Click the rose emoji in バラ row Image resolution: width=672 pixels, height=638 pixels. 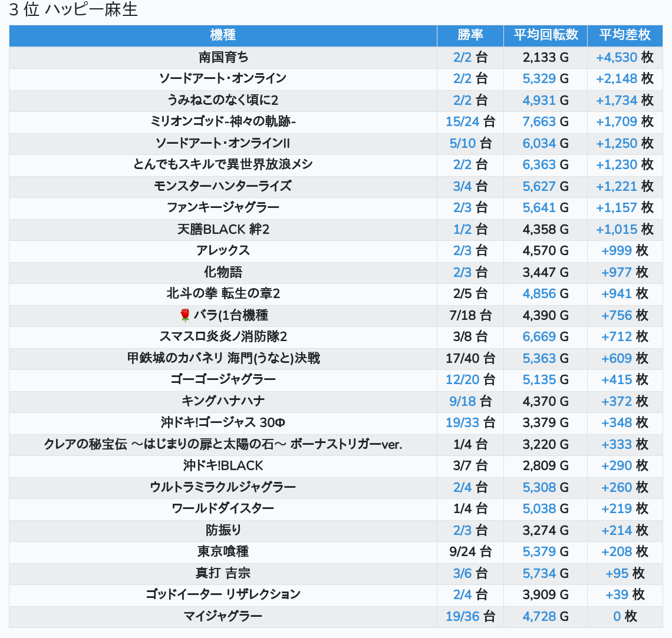pos(185,316)
